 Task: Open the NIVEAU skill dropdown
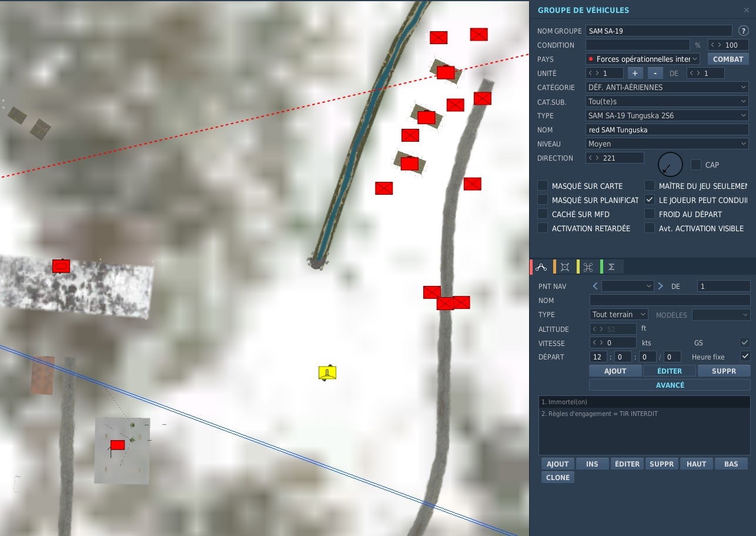click(x=667, y=144)
